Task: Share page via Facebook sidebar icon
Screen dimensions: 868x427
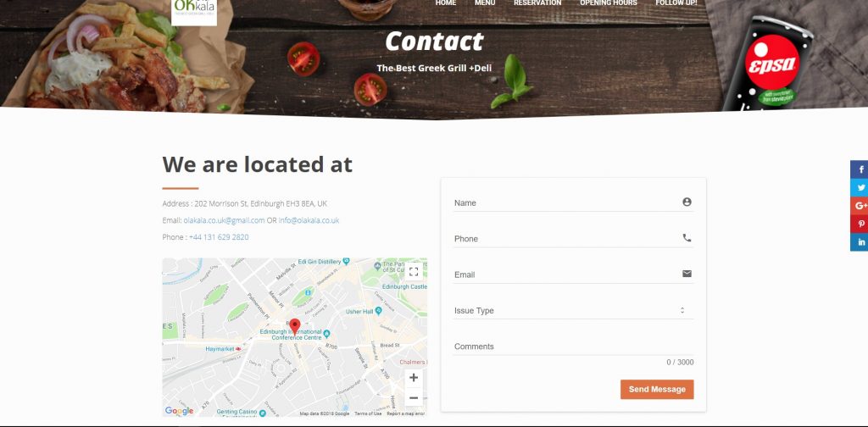Action: [x=860, y=169]
